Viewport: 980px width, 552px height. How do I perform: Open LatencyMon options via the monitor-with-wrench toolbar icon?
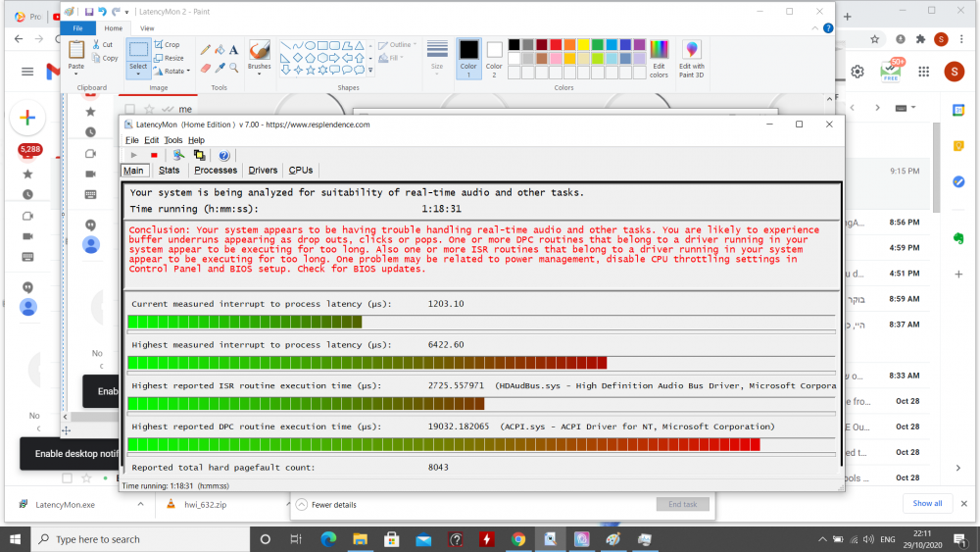(x=178, y=155)
